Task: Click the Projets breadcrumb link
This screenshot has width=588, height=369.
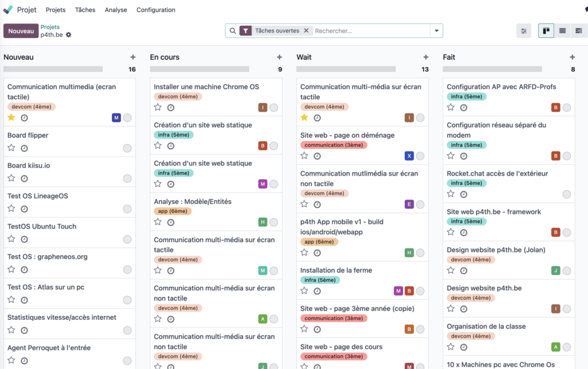Action: [x=50, y=27]
